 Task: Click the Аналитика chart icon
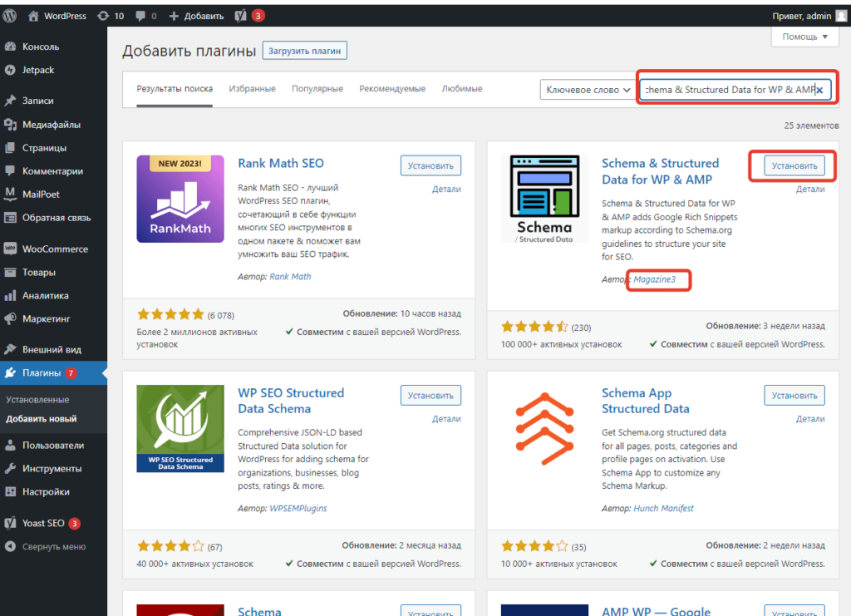[x=10, y=295]
